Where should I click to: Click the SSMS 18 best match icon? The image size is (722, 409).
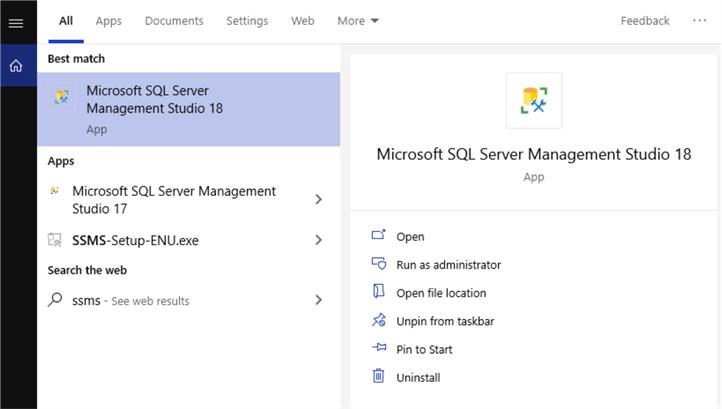(62, 98)
